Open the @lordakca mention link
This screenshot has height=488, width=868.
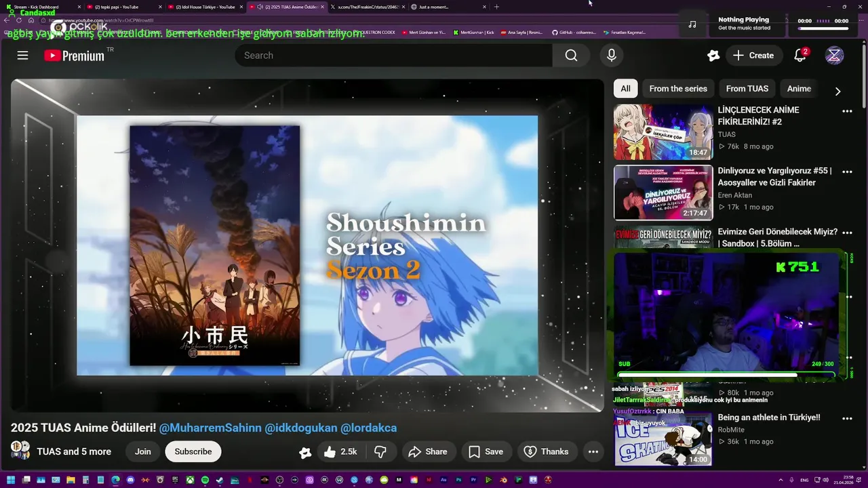(x=368, y=428)
